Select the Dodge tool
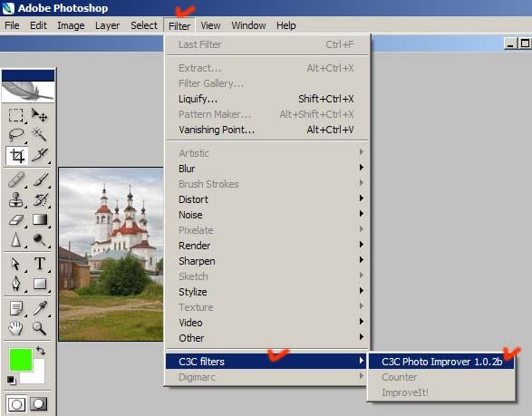 coord(39,239)
